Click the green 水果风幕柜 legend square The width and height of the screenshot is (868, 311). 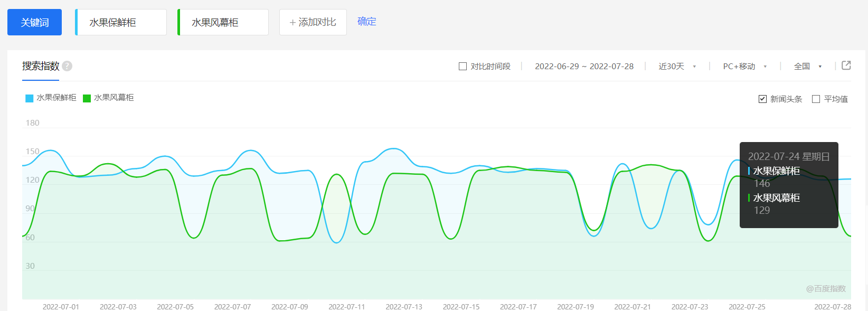pyautogui.click(x=87, y=98)
